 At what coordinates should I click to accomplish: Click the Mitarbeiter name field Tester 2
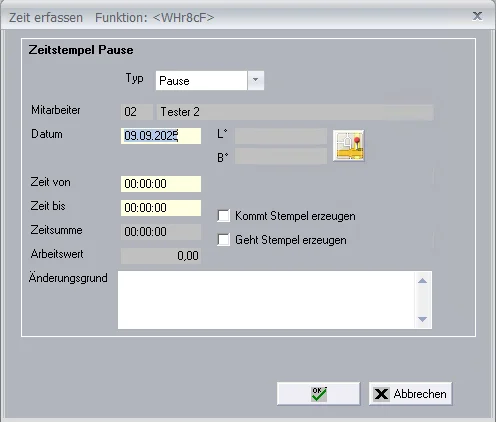click(295, 112)
